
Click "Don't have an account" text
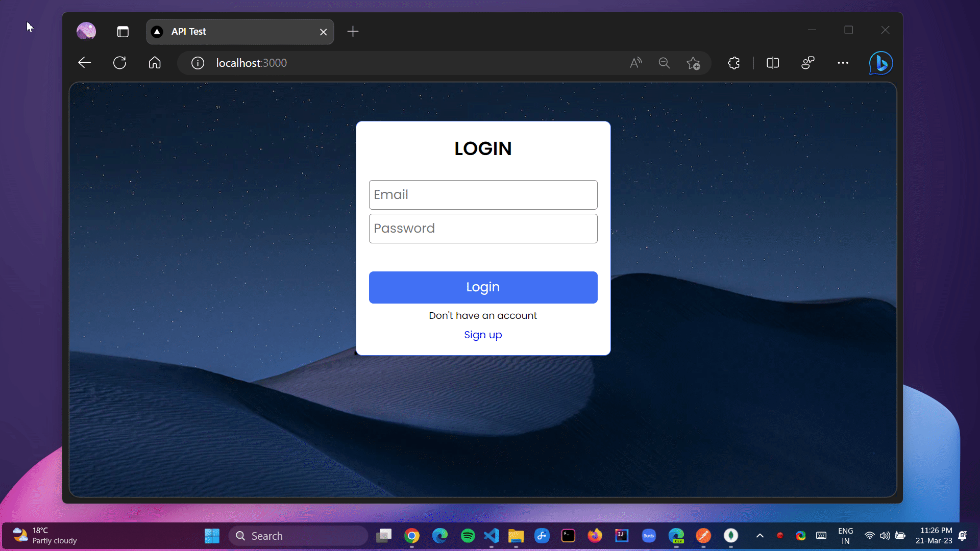(x=483, y=315)
